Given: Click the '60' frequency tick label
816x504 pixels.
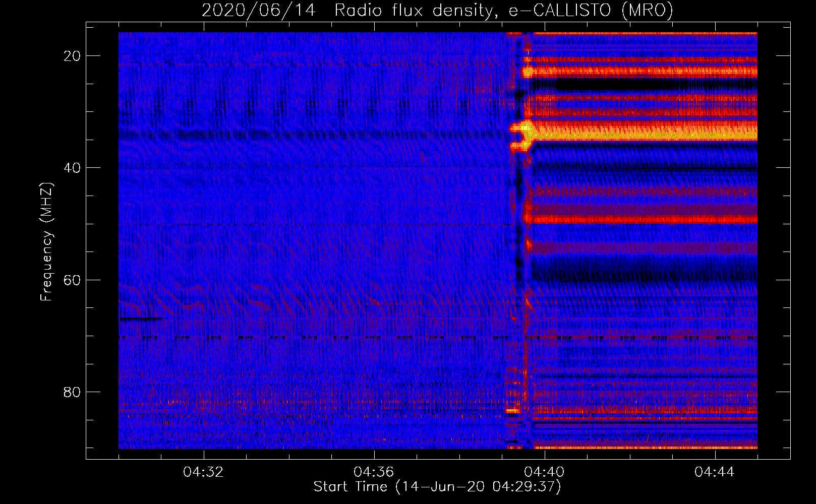Looking at the screenshot, I should tap(73, 280).
